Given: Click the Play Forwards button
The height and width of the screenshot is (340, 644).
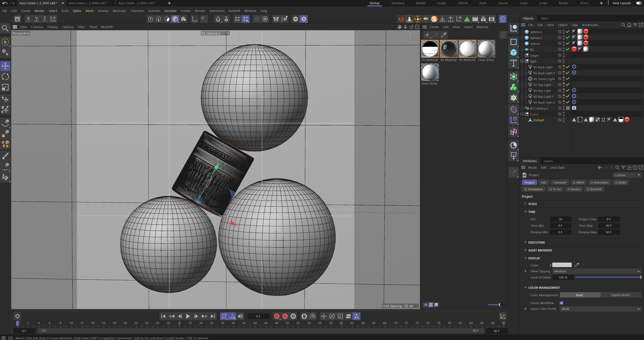Looking at the screenshot, I should tap(188, 316).
